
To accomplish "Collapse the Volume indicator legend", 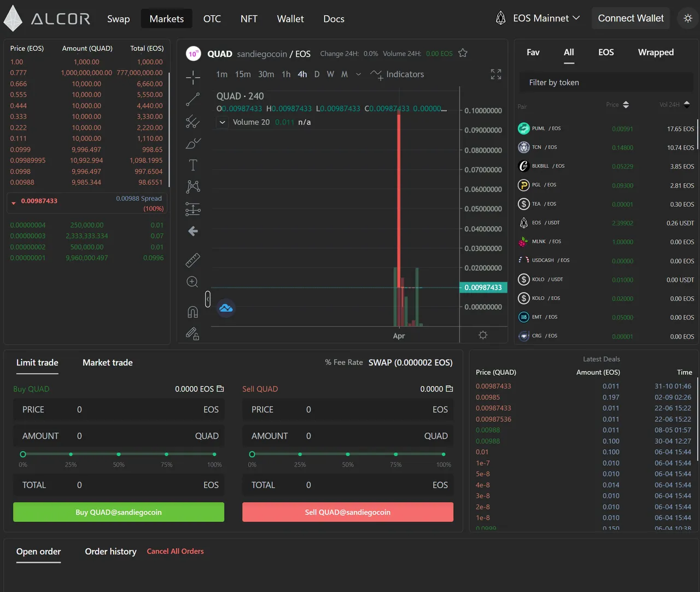I will [x=222, y=122].
